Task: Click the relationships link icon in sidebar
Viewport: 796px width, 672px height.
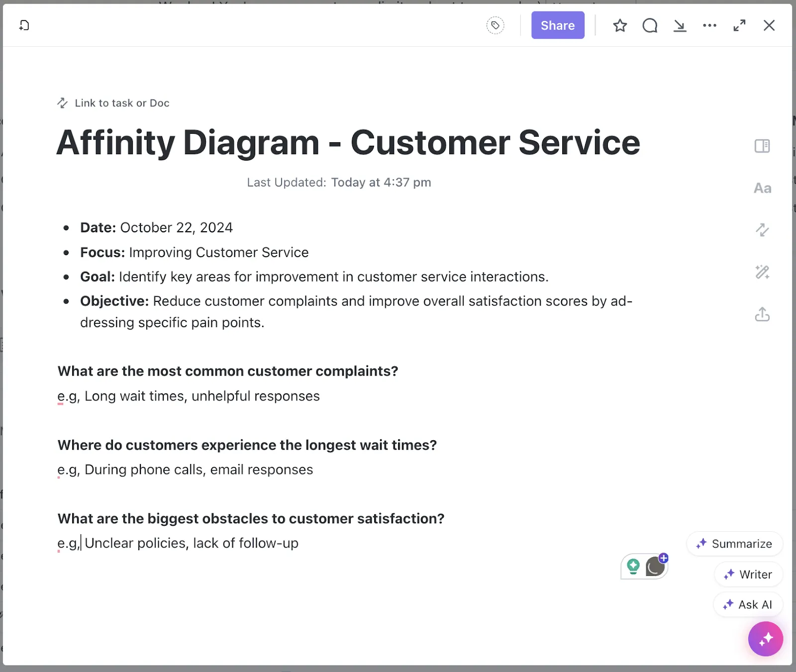Action: 762,230
